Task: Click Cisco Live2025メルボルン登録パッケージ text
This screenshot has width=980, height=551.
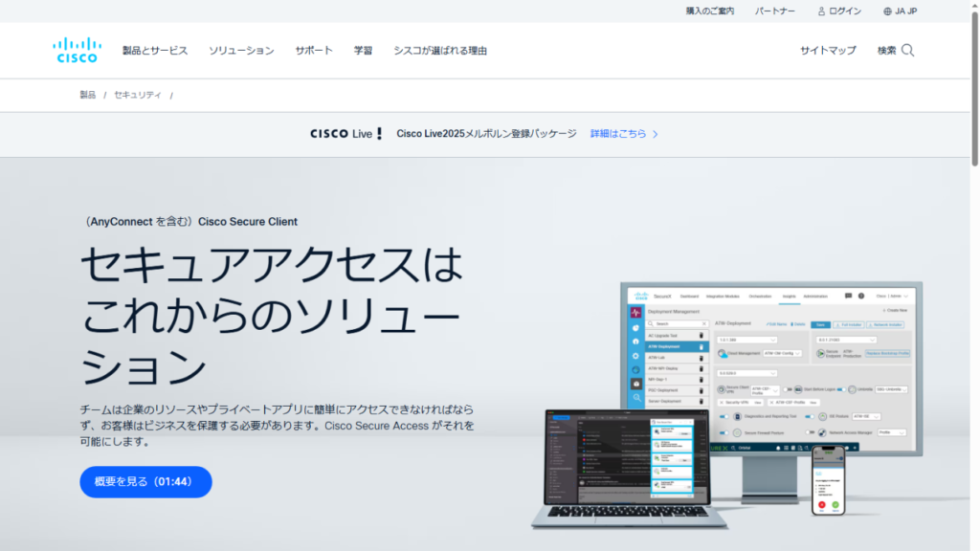Action: point(486,134)
